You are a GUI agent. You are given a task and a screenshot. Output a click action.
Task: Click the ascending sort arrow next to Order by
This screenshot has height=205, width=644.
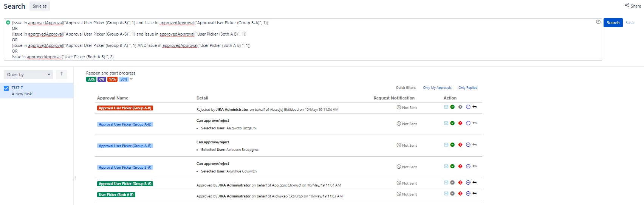(x=62, y=74)
